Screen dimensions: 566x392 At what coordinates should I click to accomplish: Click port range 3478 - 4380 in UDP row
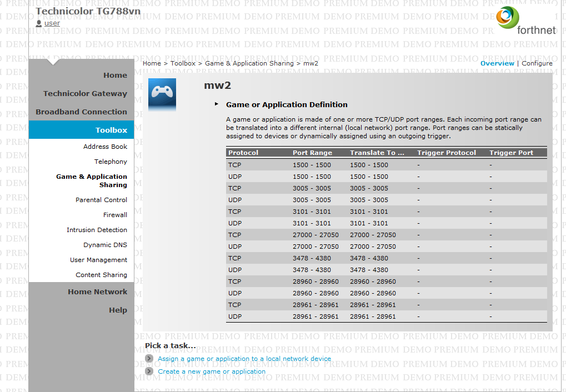[x=312, y=270]
